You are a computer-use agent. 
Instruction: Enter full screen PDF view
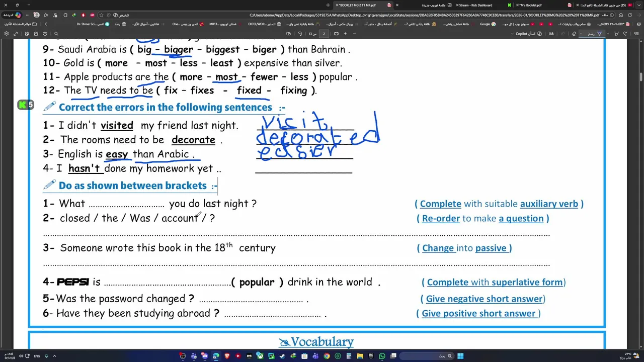16,34
